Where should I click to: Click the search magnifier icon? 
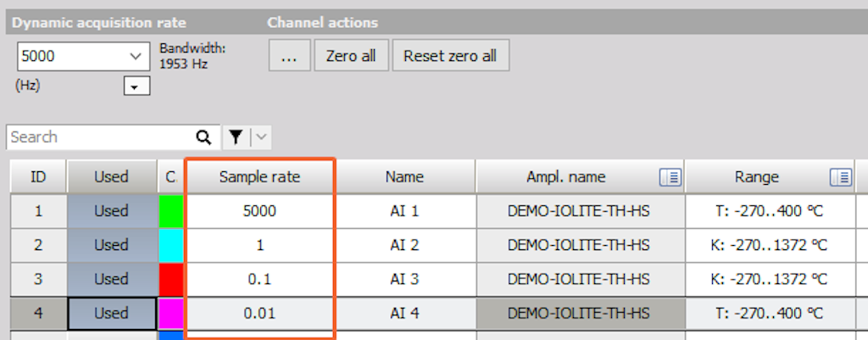coord(203,137)
